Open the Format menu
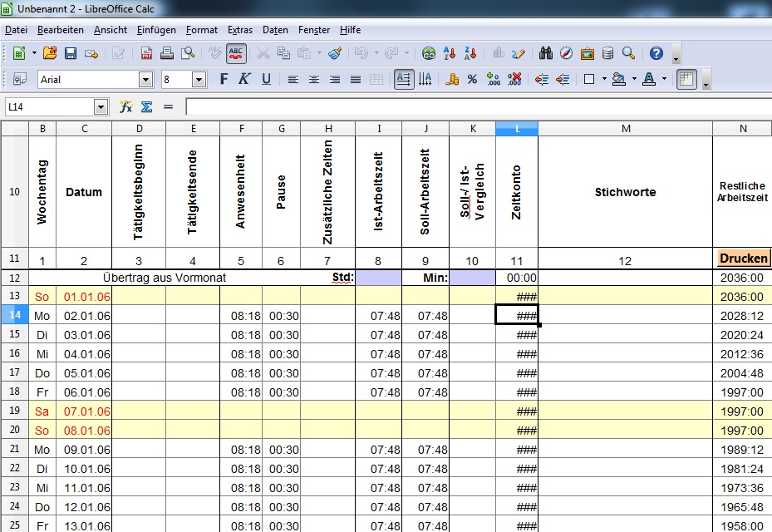The width and height of the screenshot is (772, 532). [x=202, y=30]
